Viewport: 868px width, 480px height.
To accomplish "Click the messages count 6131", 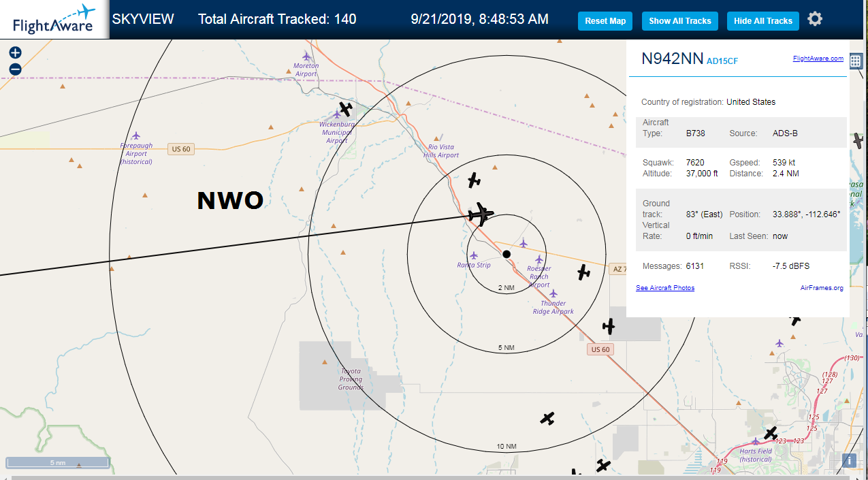I will (x=695, y=266).
